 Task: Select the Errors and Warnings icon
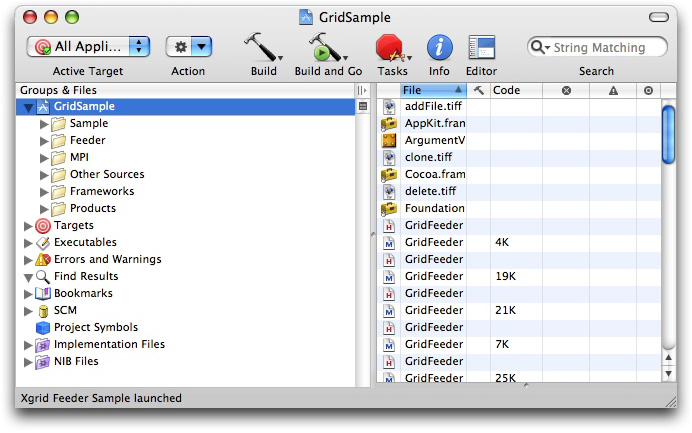43,260
